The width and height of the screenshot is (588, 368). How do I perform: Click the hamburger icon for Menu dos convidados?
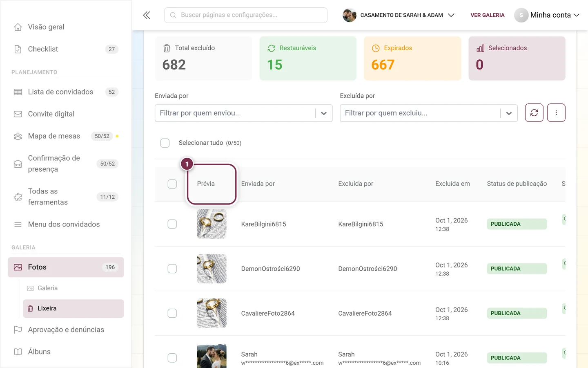[18, 224]
